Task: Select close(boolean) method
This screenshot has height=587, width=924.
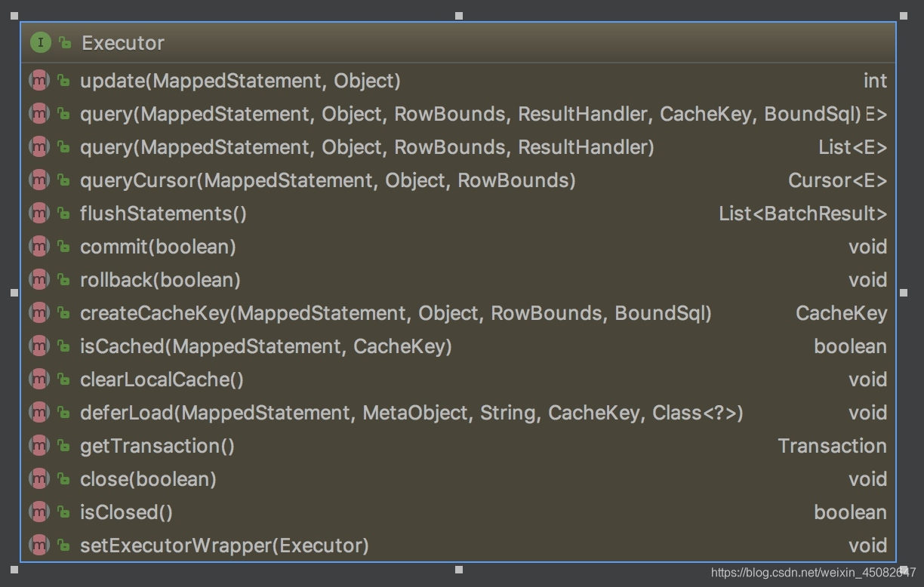Action: [x=148, y=479]
